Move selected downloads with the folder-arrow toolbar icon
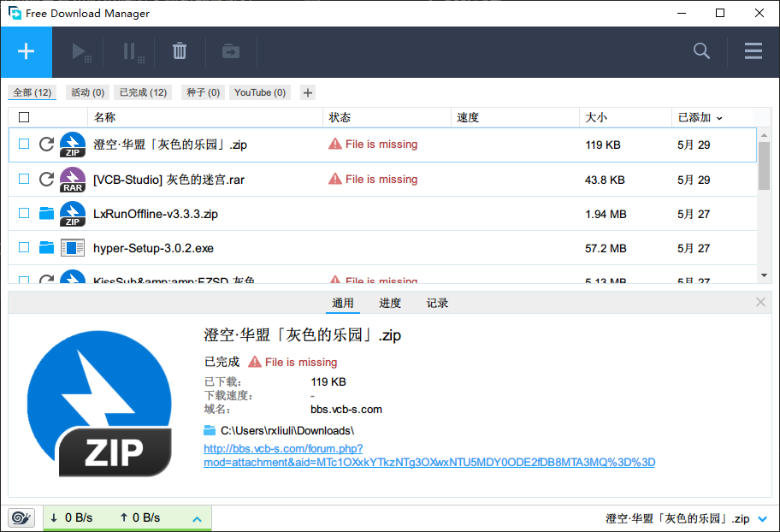This screenshot has height=532, width=780. click(x=231, y=51)
